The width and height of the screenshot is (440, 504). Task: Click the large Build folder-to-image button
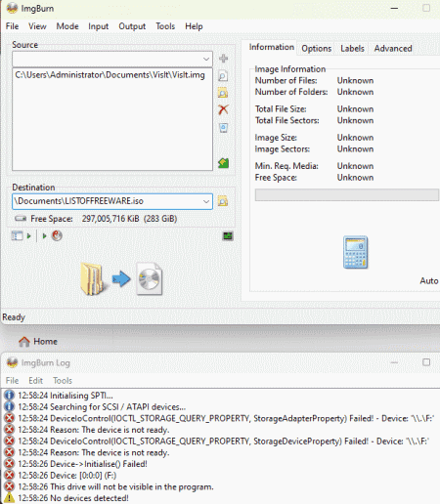click(121, 279)
